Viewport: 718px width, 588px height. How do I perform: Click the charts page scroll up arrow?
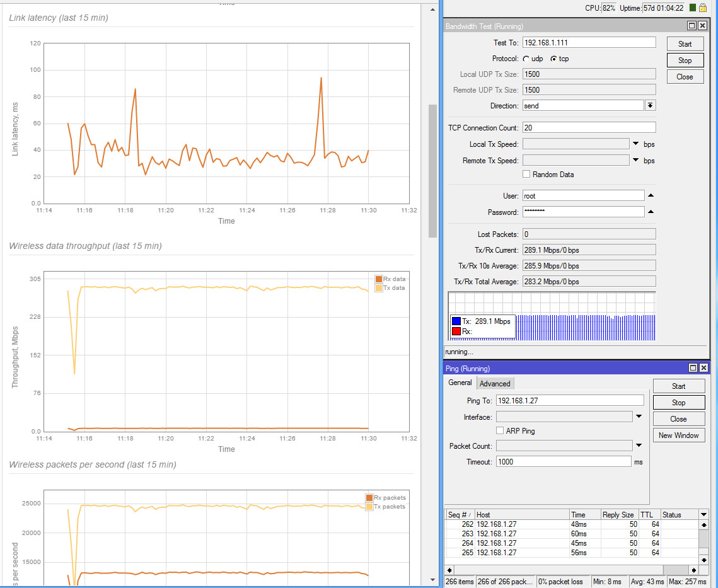click(432, 9)
